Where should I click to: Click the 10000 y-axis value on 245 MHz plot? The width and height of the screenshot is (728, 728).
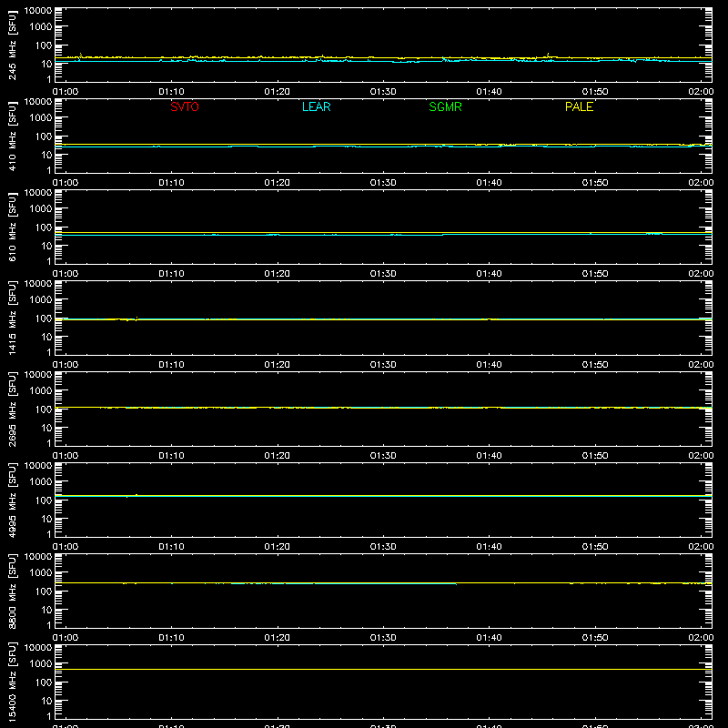tap(38, 11)
